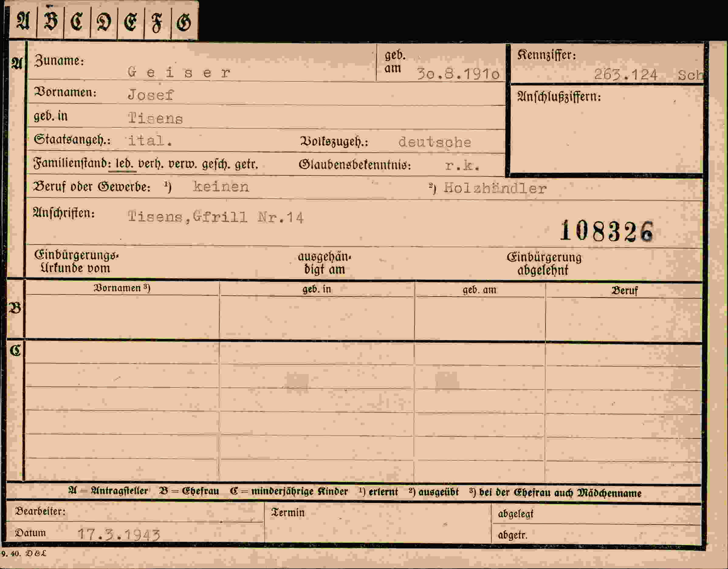Click the birth date '30.8.1910'

click(x=458, y=74)
